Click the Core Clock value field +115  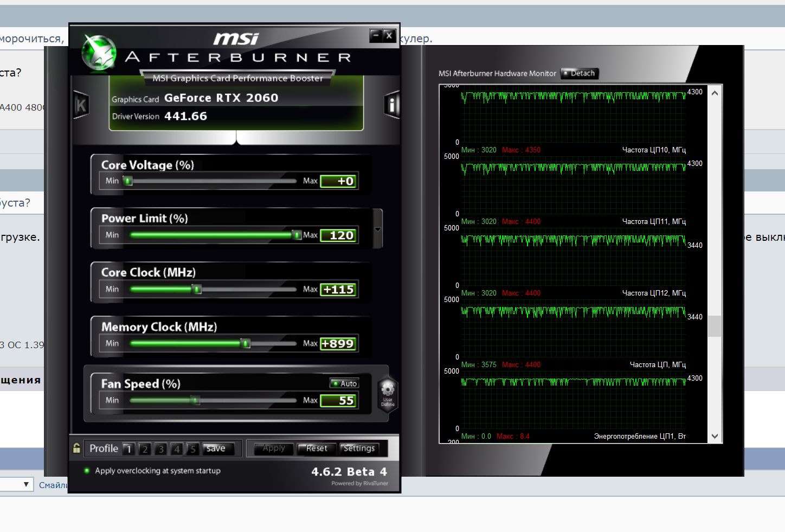pyautogui.click(x=339, y=290)
